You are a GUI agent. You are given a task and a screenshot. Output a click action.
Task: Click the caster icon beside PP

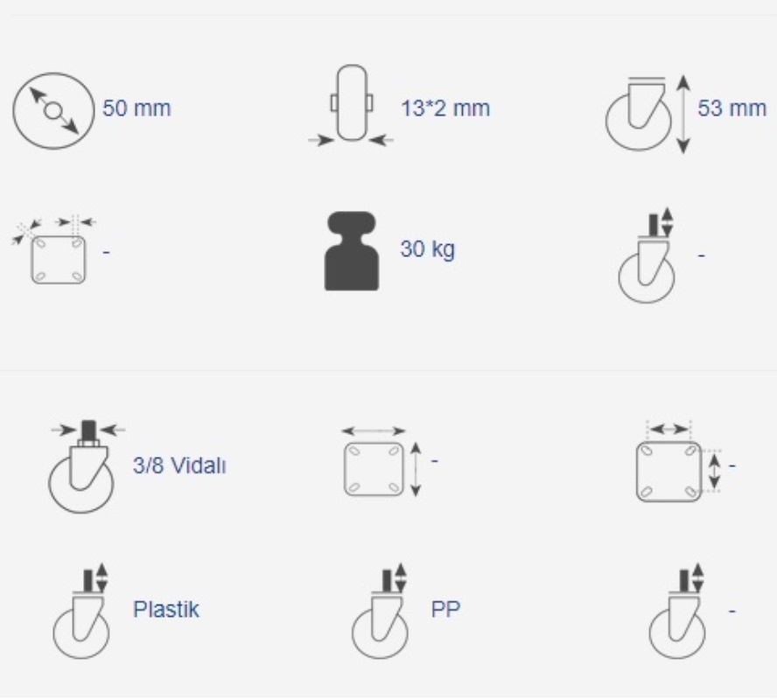tap(380, 611)
